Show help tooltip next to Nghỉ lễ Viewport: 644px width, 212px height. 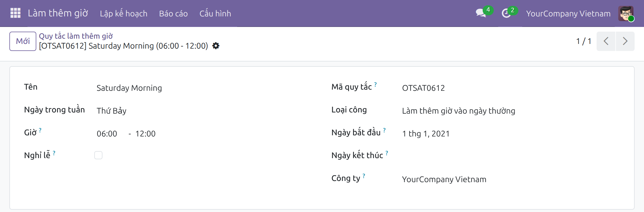coord(54,153)
